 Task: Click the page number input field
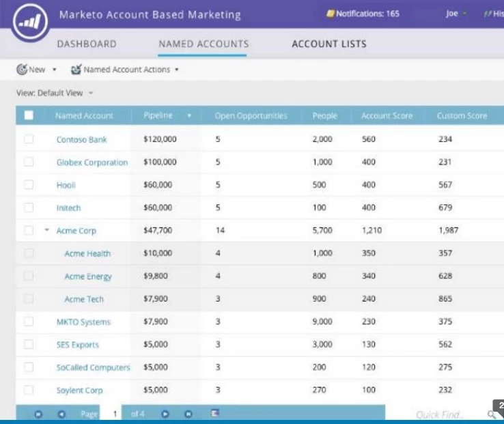click(111, 413)
